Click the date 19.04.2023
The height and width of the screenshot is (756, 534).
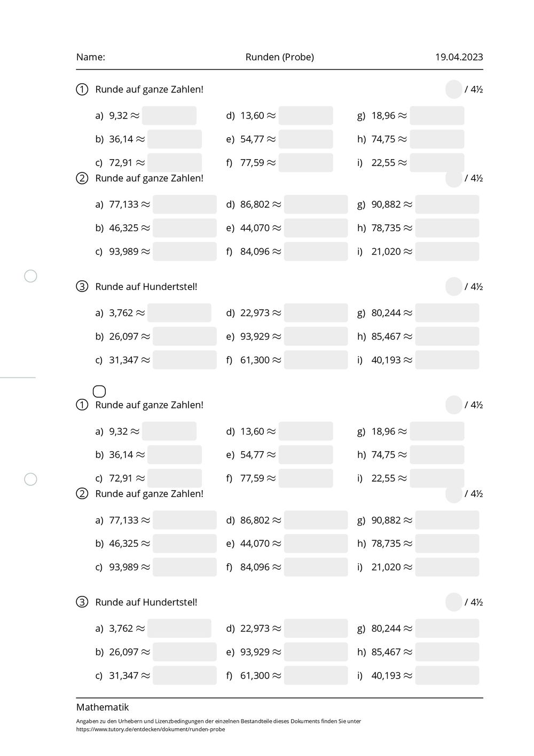[x=459, y=57]
